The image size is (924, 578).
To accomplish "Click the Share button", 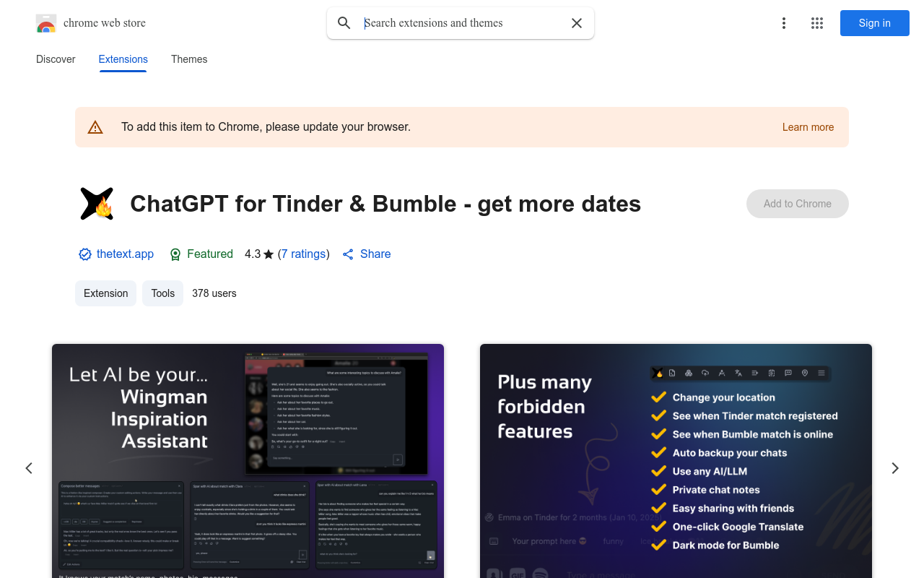I will [366, 254].
